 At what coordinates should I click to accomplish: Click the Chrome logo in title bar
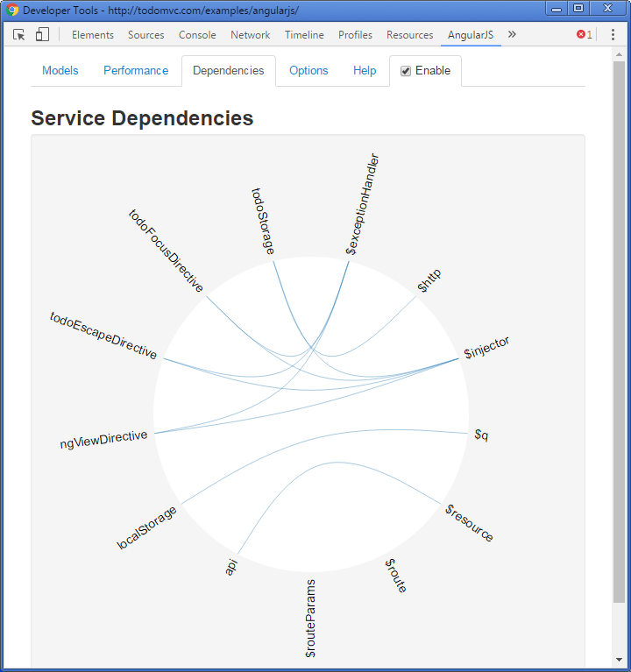click(12, 10)
